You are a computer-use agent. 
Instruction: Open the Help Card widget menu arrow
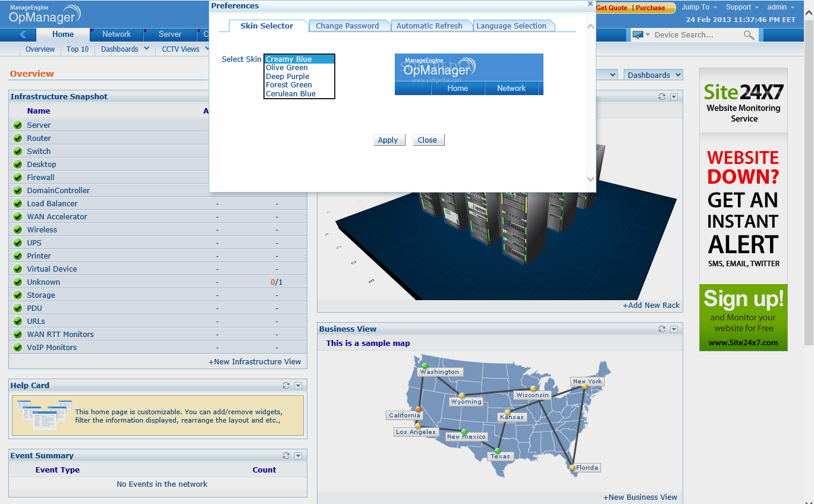[x=298, y=386]
